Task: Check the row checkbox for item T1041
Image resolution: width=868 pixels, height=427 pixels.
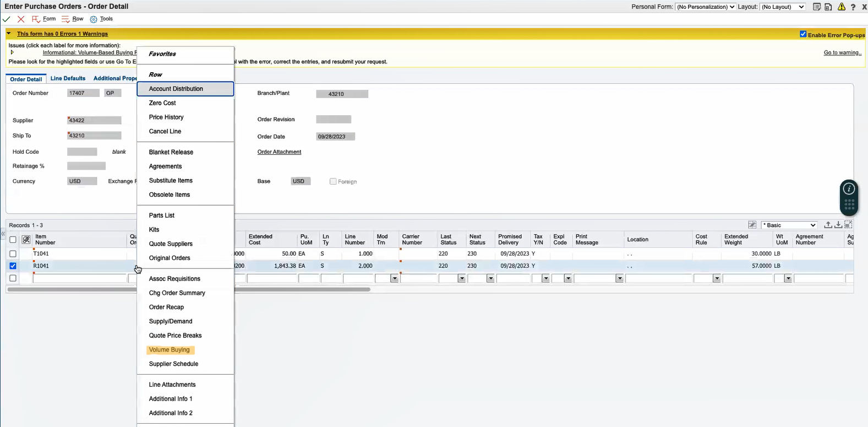Action: pyautogui.click(x=13, y=254)
